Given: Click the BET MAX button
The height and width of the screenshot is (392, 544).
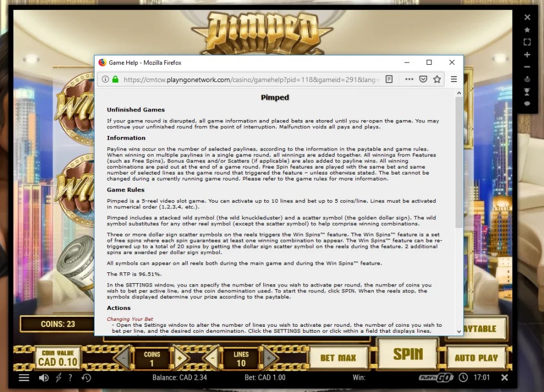Looking at the screenshot, I should click(x=338, y=358).
